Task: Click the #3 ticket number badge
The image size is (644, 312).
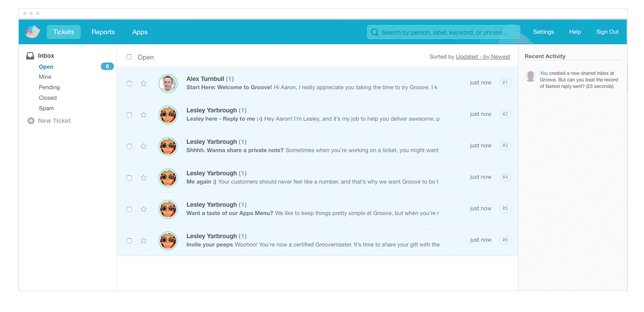Action: point(505,146)
